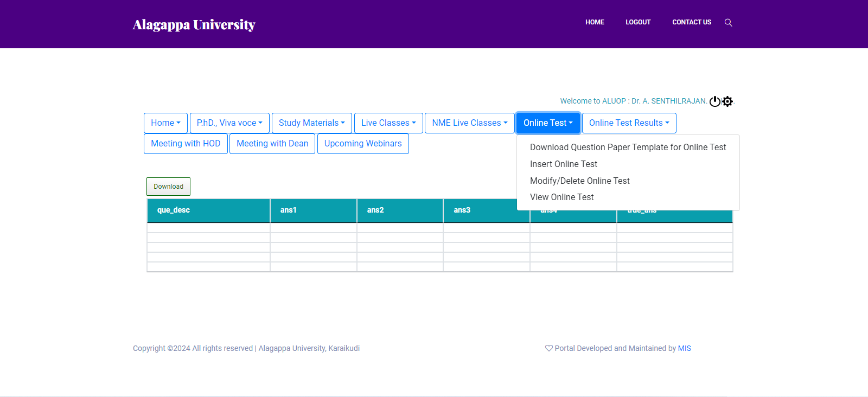This screenshot has width=868, height=397.
Task: Click the green Download button
Action: (168, 187)
